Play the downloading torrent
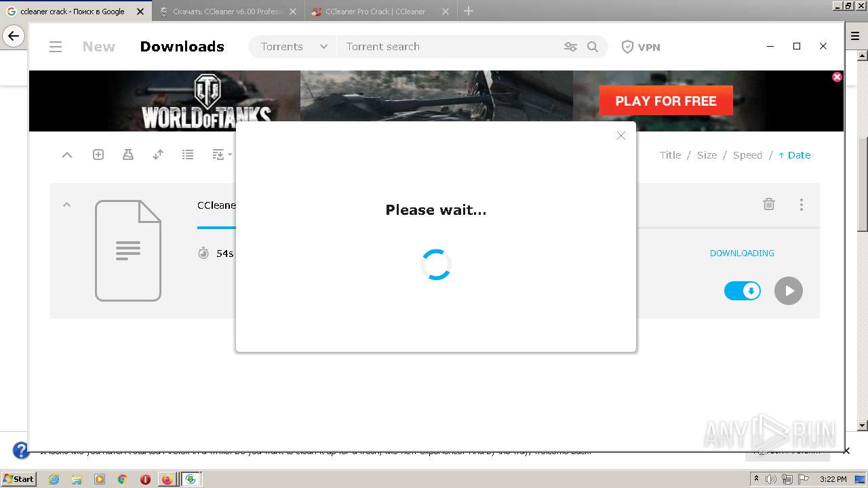868x488 pixels. coord(789,291)
